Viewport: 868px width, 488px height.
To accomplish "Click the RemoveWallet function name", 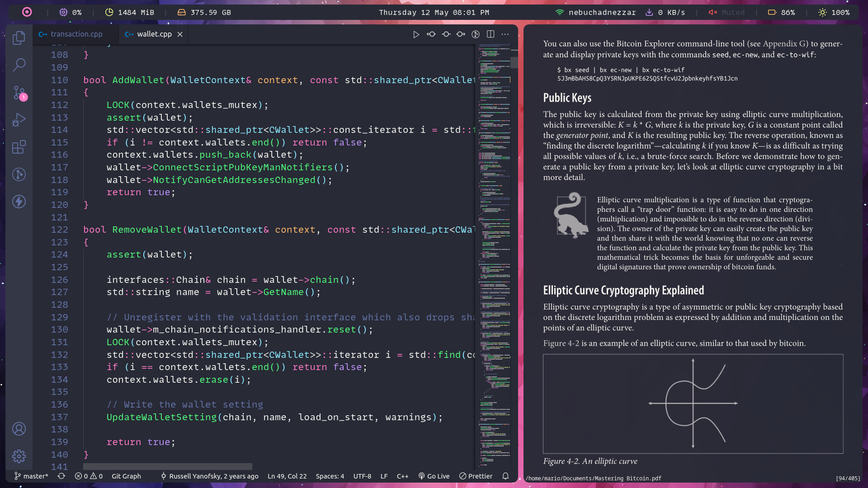I will (147, 230).
